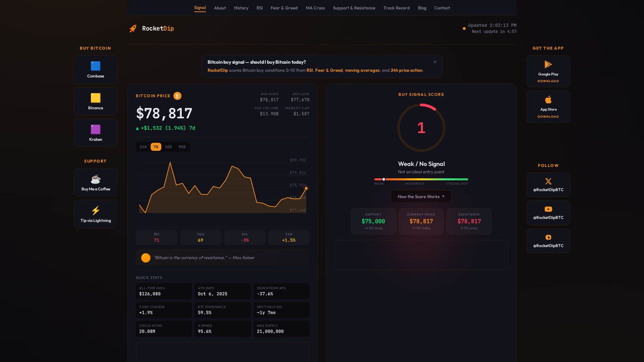Image resolution: width=644 pixels, height=362 pixels.
Task: Click Fear & Greed link in banner
Action: point(329,70)
